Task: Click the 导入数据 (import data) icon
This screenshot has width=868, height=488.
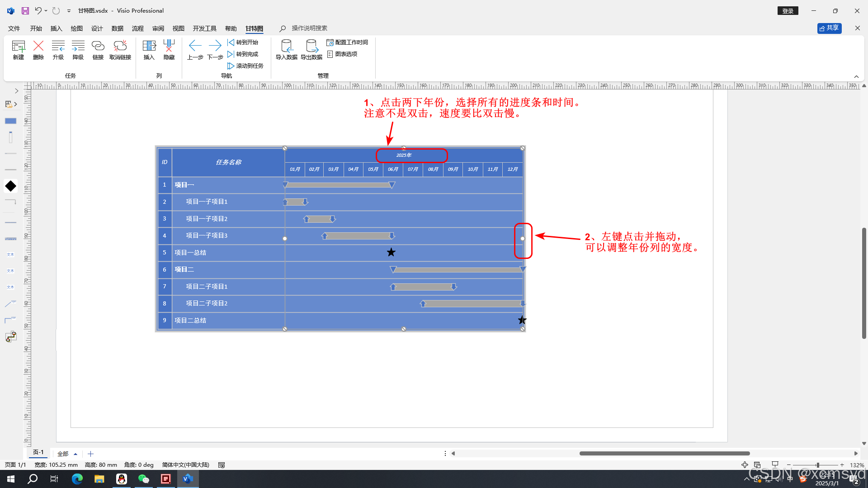Action: (286, 46)
